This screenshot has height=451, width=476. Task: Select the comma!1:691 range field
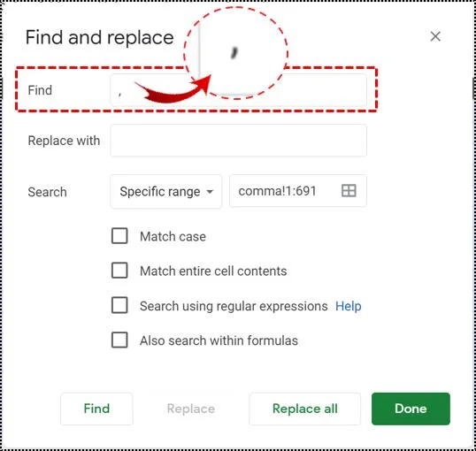(x=298, y=191)
